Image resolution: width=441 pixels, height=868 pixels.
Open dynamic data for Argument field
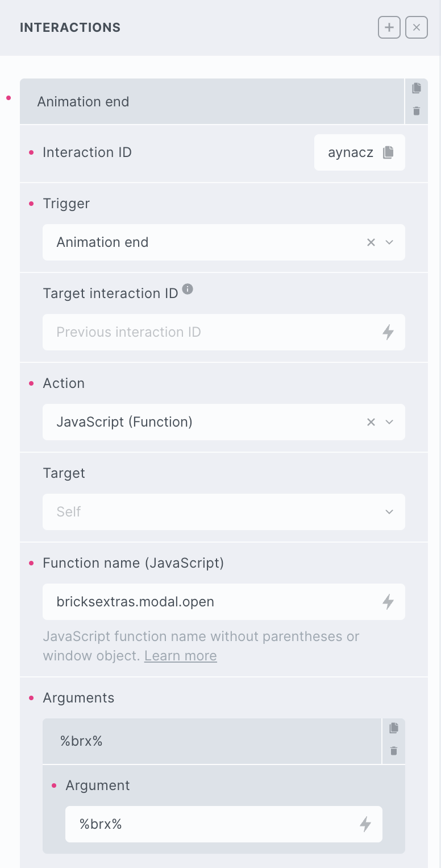(x=365, y=824)
